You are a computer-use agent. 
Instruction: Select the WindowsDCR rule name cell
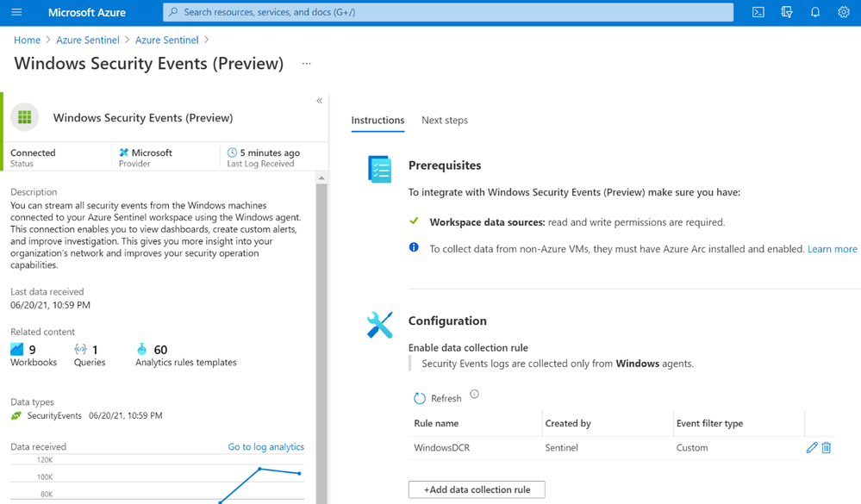point(441,447)
